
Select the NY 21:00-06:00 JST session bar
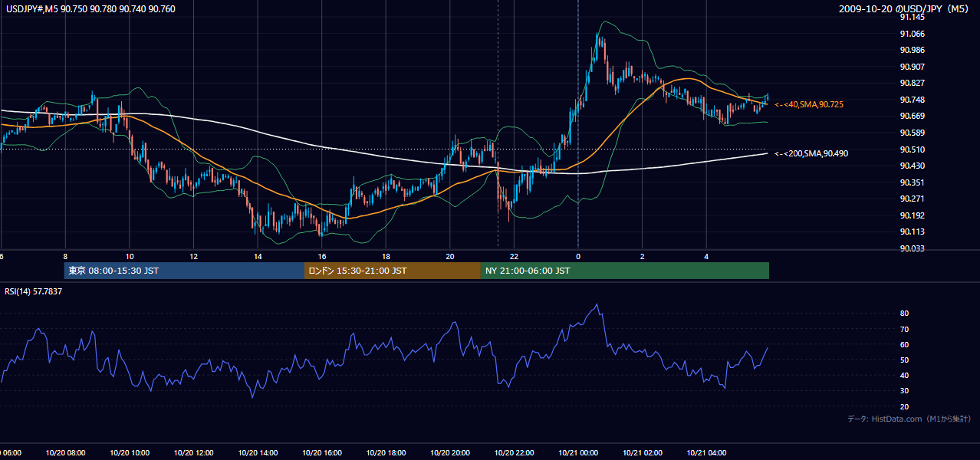(625, 271)
